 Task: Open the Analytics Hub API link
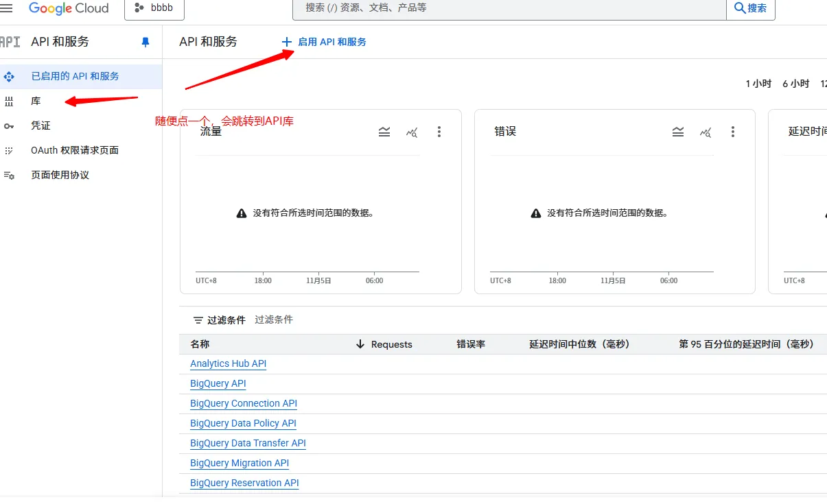pyautogui.click(x=228, y=363)
